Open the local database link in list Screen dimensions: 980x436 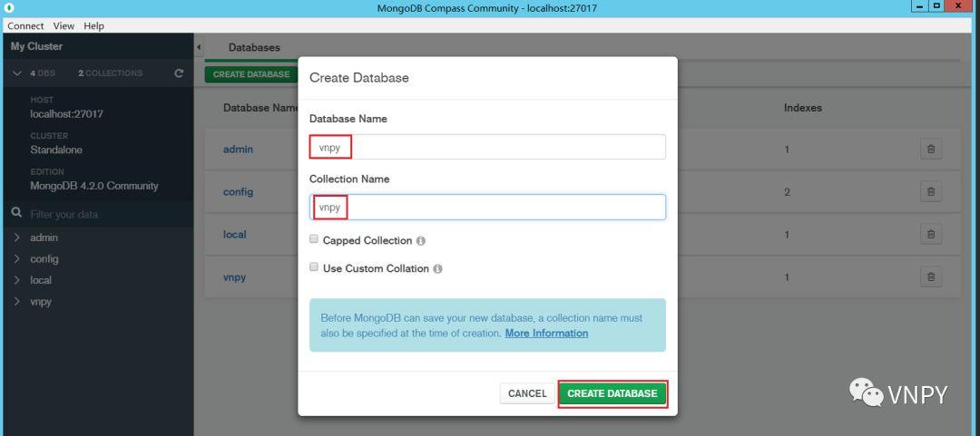pos(234,234)
